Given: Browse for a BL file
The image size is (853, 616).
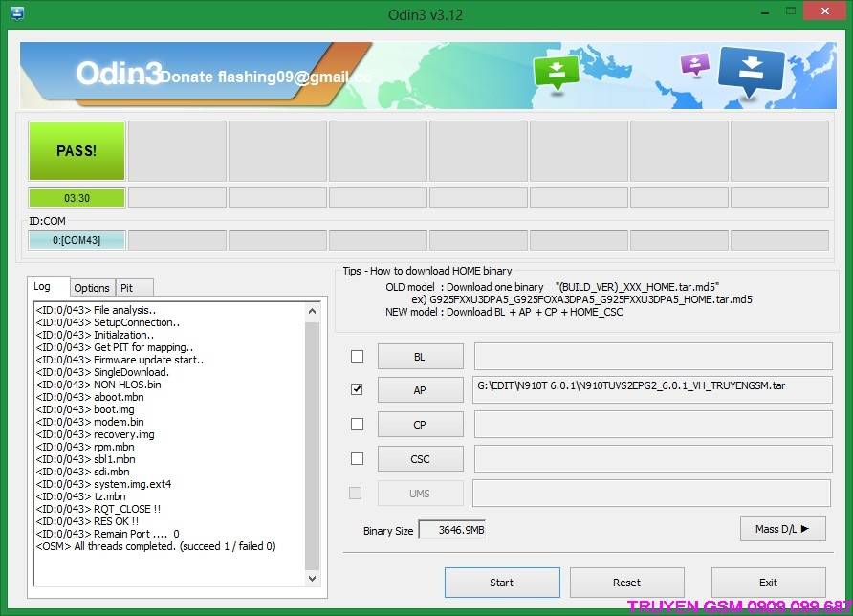Looking at the screenshot, I should [421, 357].
